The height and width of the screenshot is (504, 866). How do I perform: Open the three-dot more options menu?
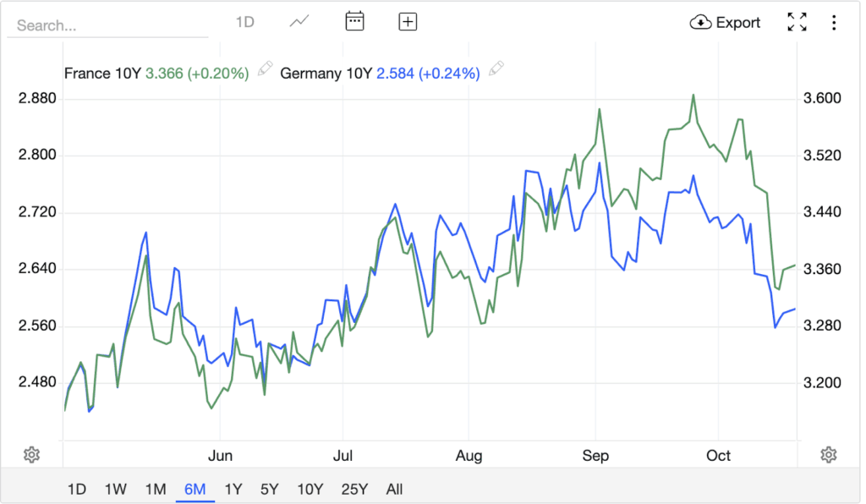pyautogui.click(x=834, y=23)
